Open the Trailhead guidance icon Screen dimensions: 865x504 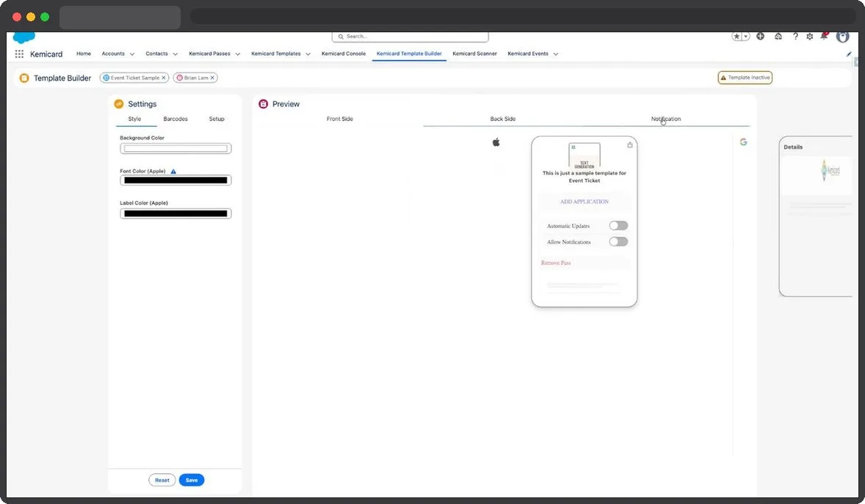tap(778, 37)
